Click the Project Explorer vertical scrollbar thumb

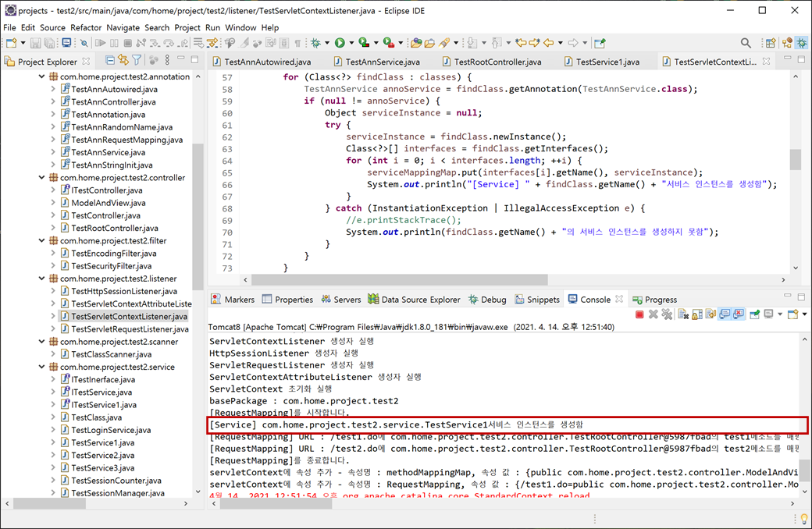pos(198,216)
